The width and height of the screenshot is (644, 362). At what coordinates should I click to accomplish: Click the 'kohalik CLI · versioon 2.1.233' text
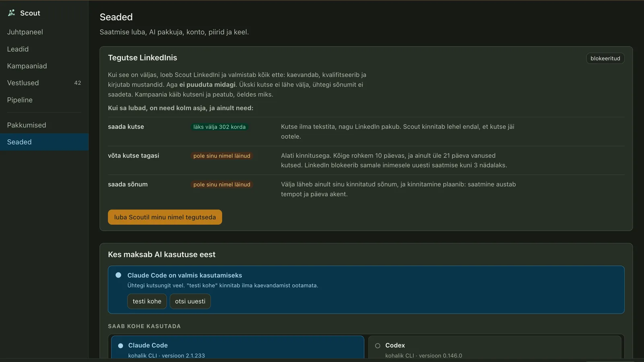tap(167, 356)
